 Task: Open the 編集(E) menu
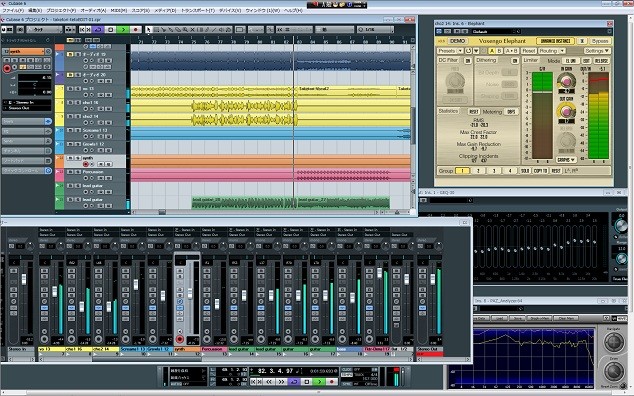click(x=34, y=10)
